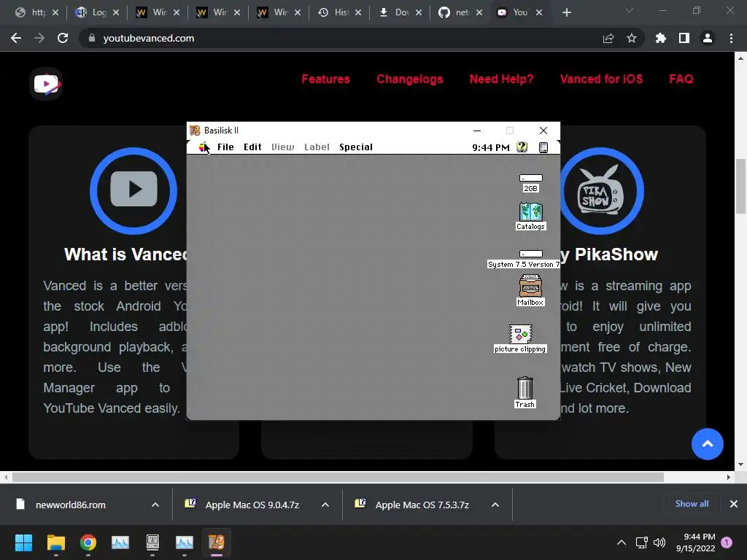This screenshot has height=560, width=747.
Task: Open the taskbar clock showing 9/15/2022
Action: 695,542
